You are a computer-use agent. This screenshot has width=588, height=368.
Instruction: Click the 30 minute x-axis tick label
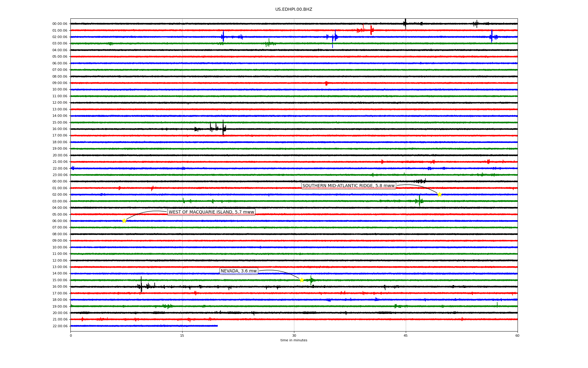click(294, 335)
